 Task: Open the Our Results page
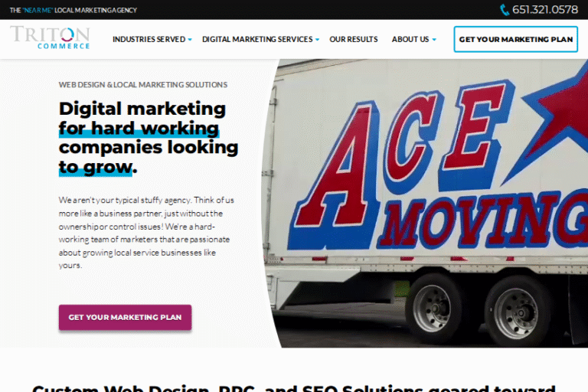pyautogui.click(x=353, y=39)
